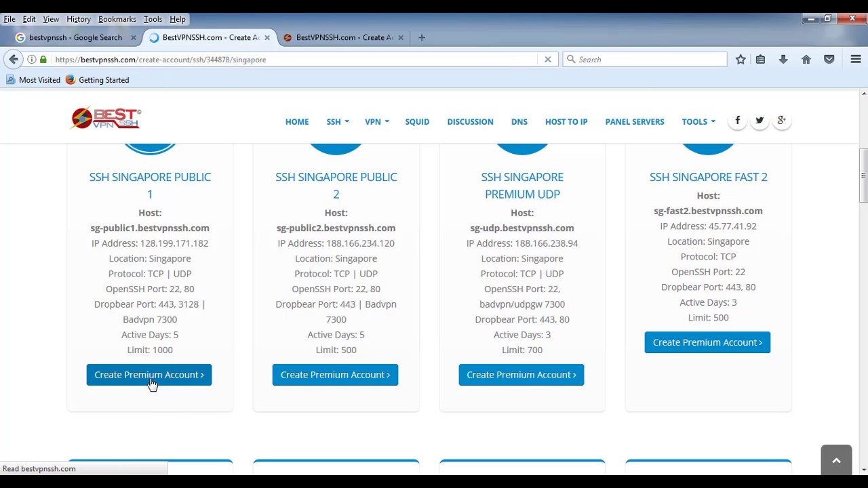The width and height of the screenshot is (868, 488).
Task: Open the History menu
Action: point(79,19)
